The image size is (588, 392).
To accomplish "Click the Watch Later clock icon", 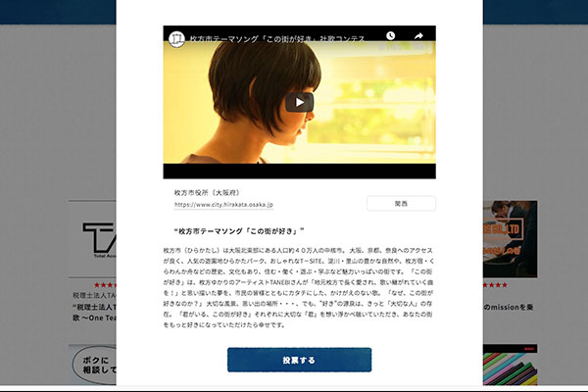I will pos(390,36).
